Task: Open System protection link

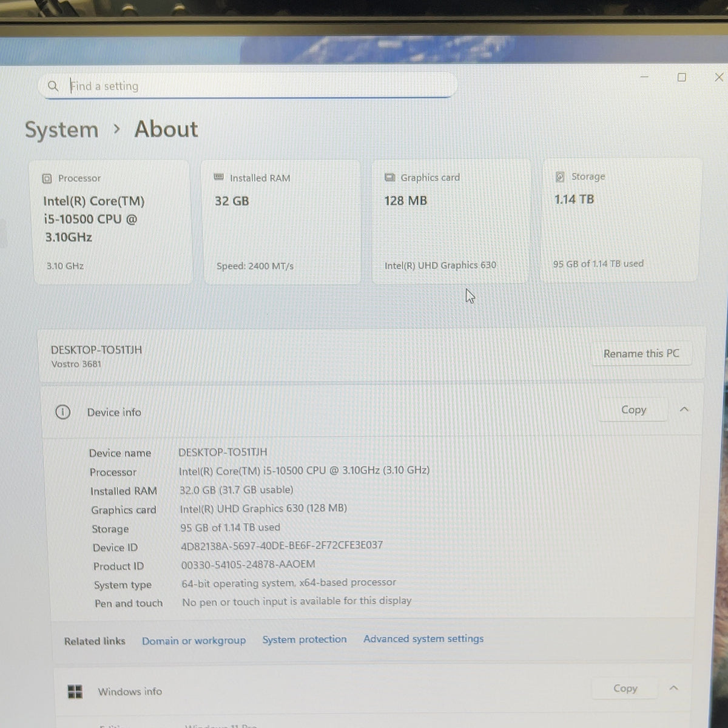Action: pos(305,639)
